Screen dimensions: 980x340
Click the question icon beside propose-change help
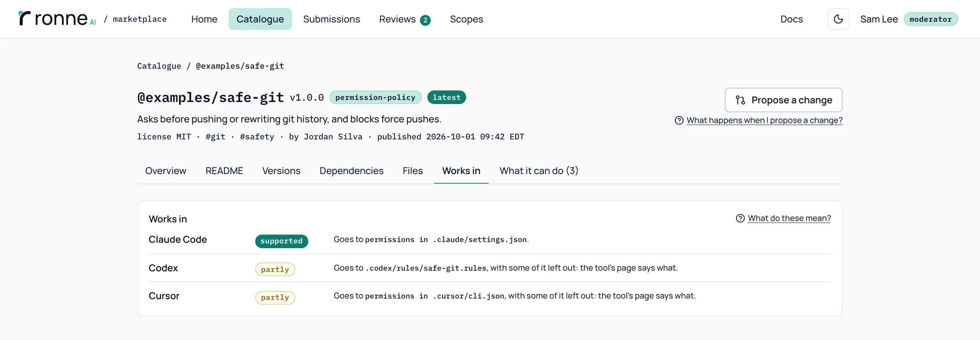(x=679, y=121)
